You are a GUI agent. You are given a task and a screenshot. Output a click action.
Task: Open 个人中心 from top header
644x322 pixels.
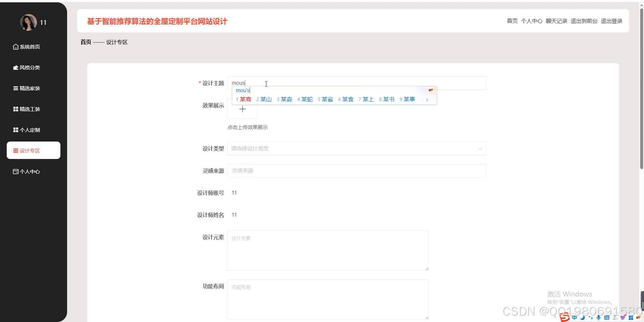click(x=532, y=21)
